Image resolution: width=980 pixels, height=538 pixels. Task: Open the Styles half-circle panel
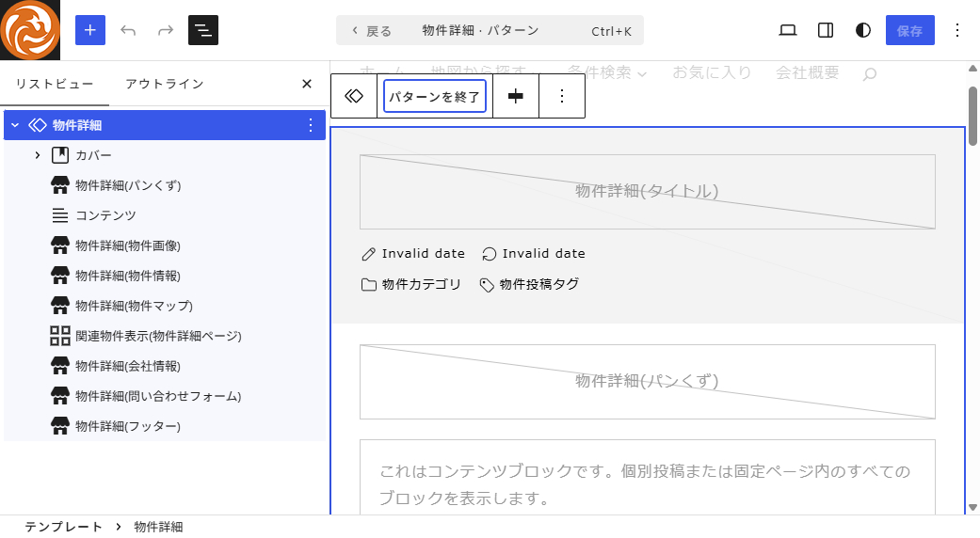click(863, 30)
